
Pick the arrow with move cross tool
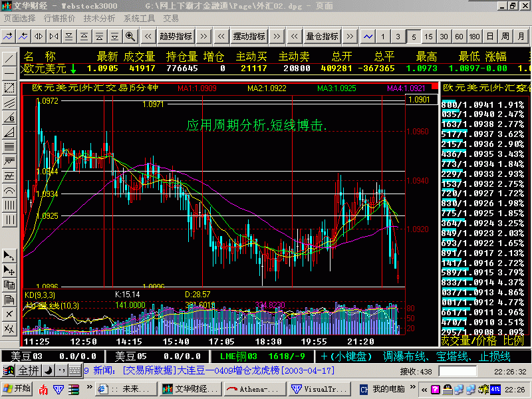(x=9, y=270)
